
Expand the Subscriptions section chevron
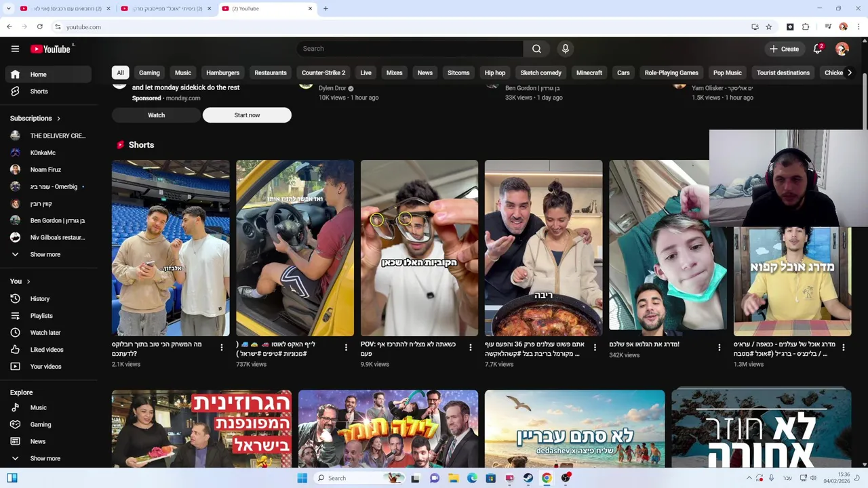click(x=58, y=119)
